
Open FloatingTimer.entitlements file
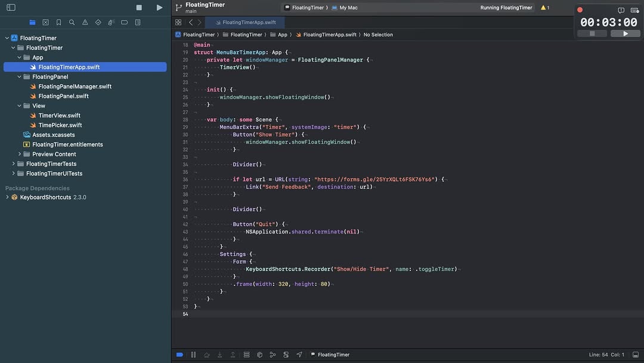63,144
